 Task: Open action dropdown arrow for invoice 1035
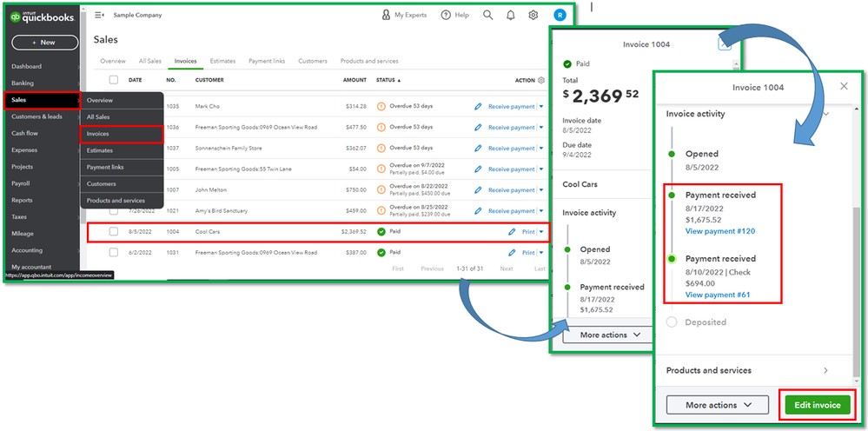[x=540, y=106]
